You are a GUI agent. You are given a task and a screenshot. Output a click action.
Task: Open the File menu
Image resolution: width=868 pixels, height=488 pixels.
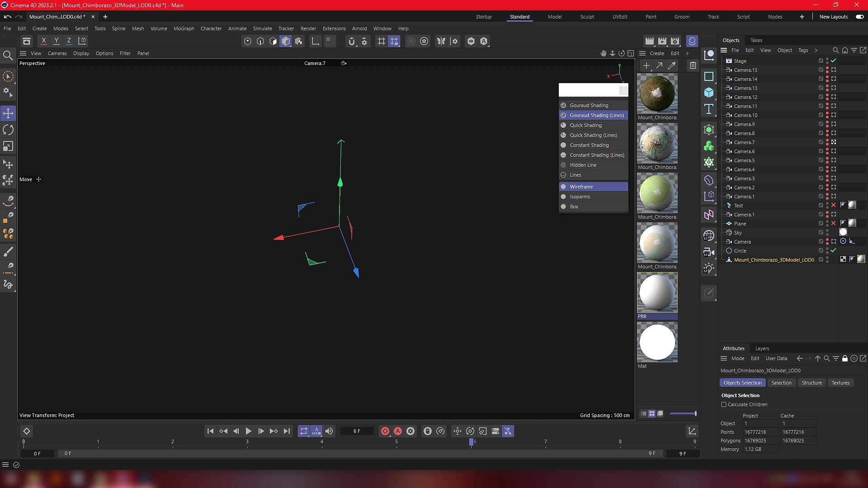pos(7,28)
